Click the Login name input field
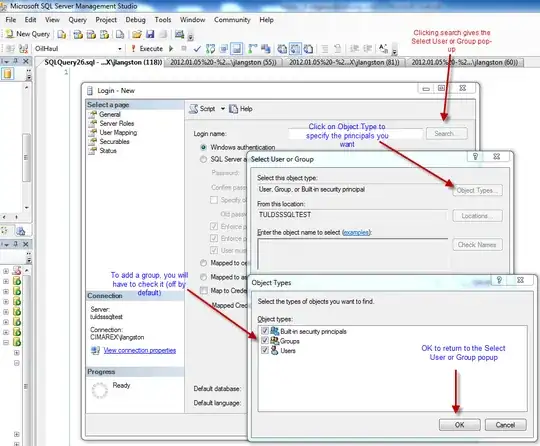 (355, 134)
